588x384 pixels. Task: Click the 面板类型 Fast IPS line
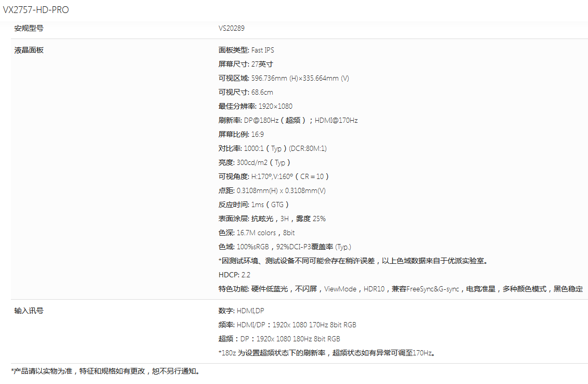pos(246,50)
